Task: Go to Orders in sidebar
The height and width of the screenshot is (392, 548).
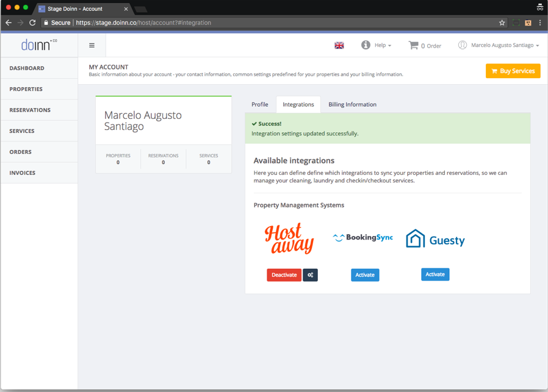Action: coord(39,152)
